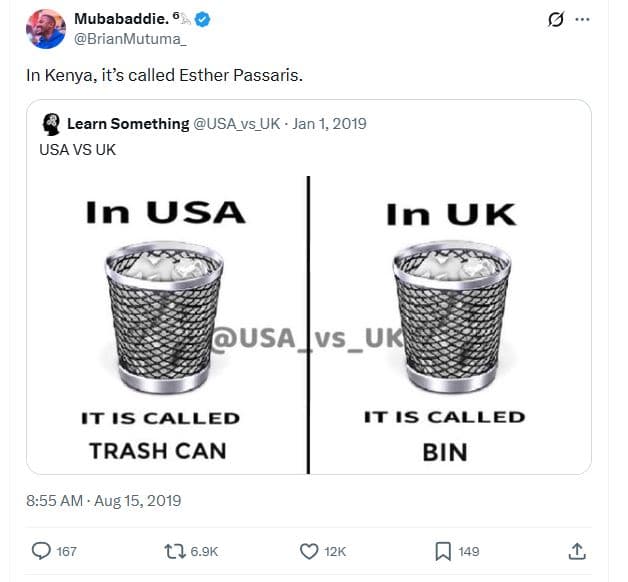Open the Grok actions icon

click(x=556, y=20)
